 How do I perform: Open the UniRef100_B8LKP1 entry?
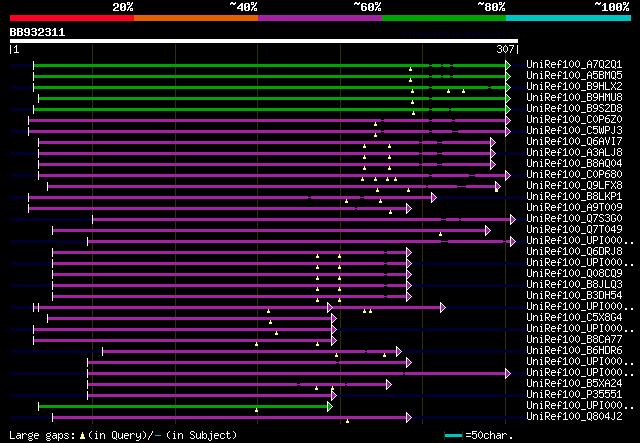click(x=574, y=197)
